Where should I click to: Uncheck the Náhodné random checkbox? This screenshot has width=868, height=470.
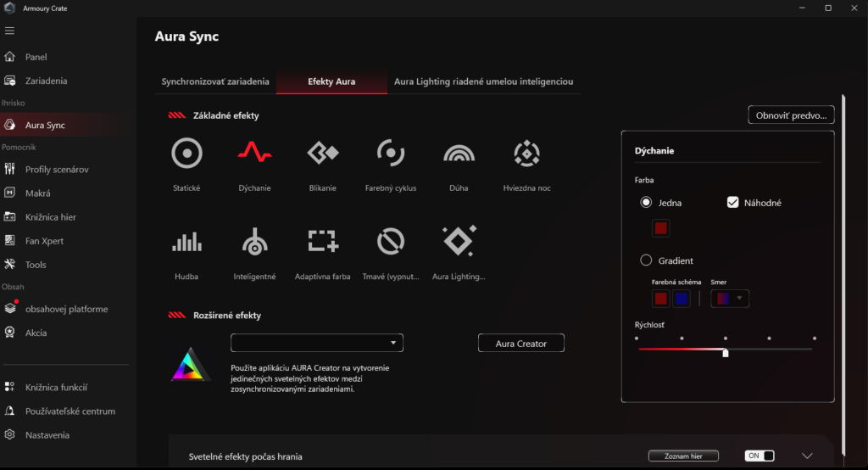(x=732, y=202)
